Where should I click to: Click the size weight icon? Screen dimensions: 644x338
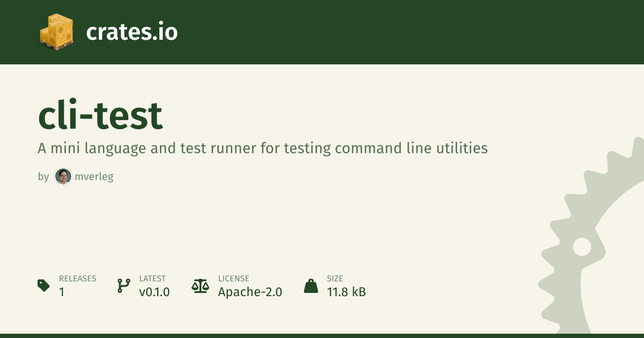pyautogui.click(x=311, y=285)
